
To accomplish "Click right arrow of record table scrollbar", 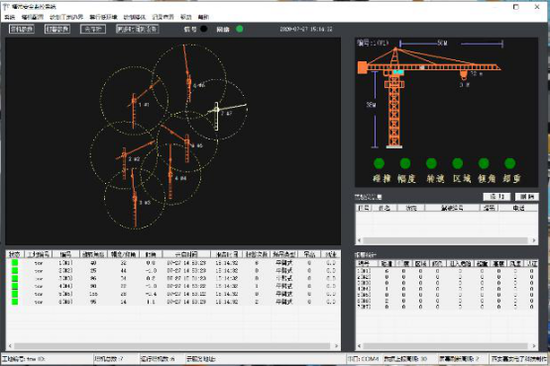I will (534, 240).
